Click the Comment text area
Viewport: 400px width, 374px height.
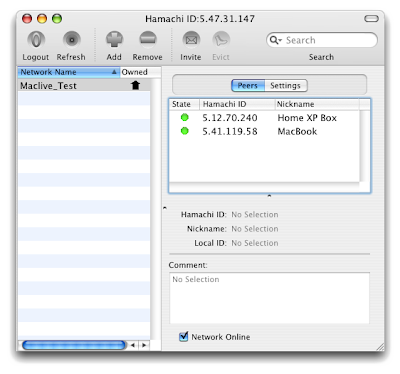click(x=269, y=298)
